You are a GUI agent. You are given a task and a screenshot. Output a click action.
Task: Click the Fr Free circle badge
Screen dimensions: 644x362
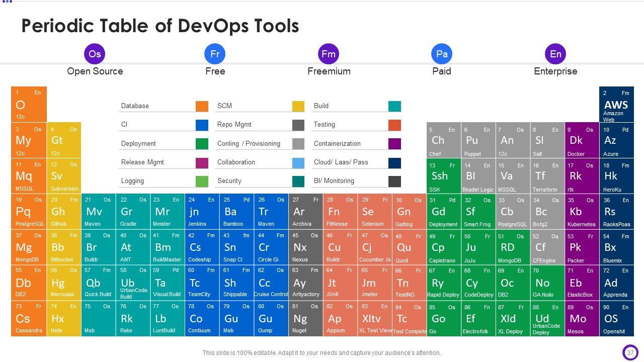215,54
